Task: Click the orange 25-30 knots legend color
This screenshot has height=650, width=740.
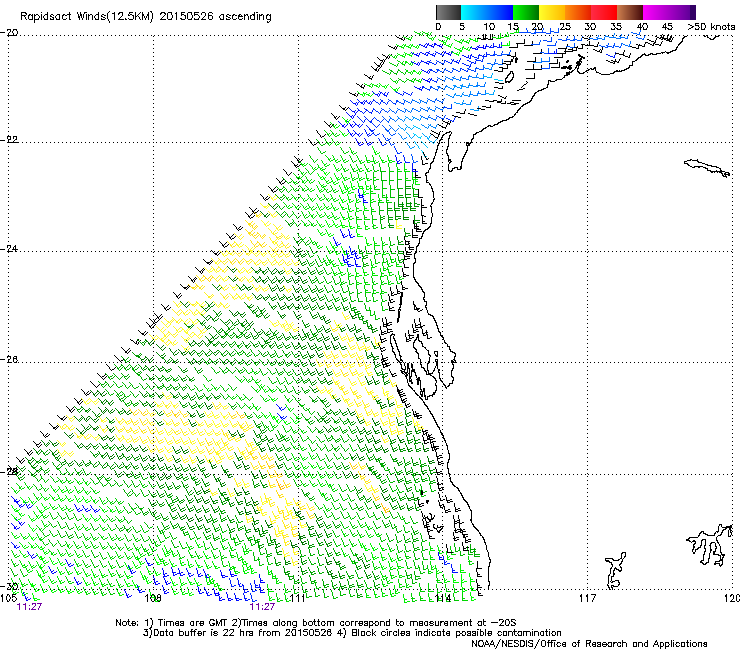Action: [x=578, y=12]
